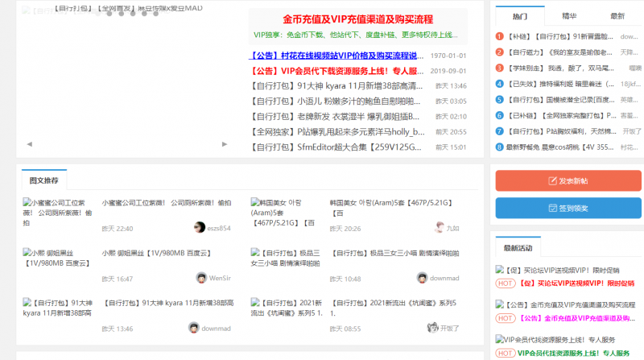Click the carousel's left arrow
Image resolution: width=644 pixels, height=360 pixels.
(x=30, y=144)
